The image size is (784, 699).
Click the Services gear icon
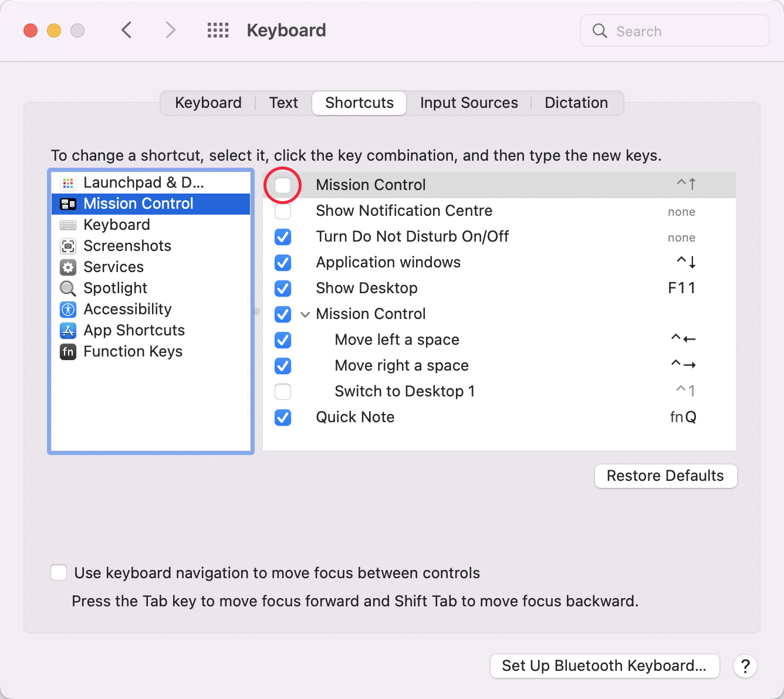point(68,267)
